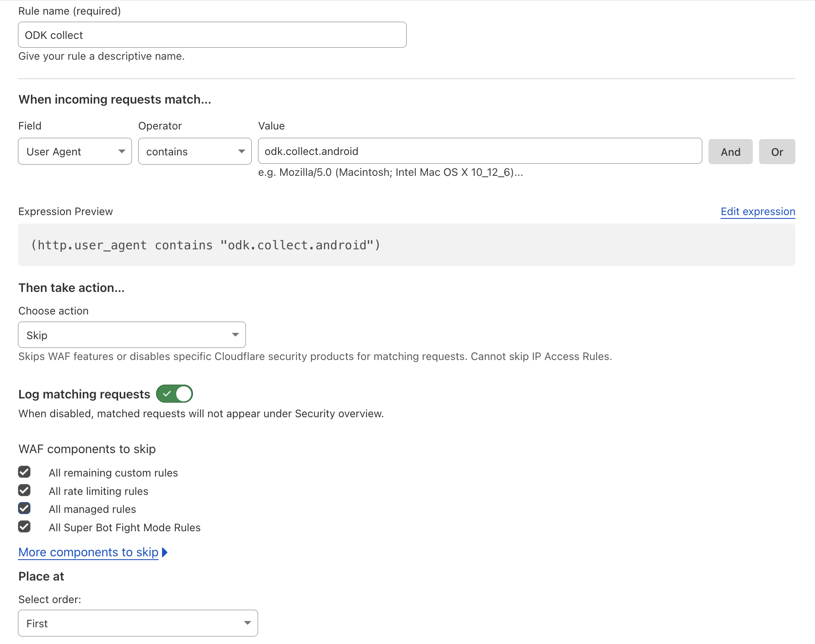Click the Rule name input field
Screen dimensions: 815x644
[x=212, y=35]
